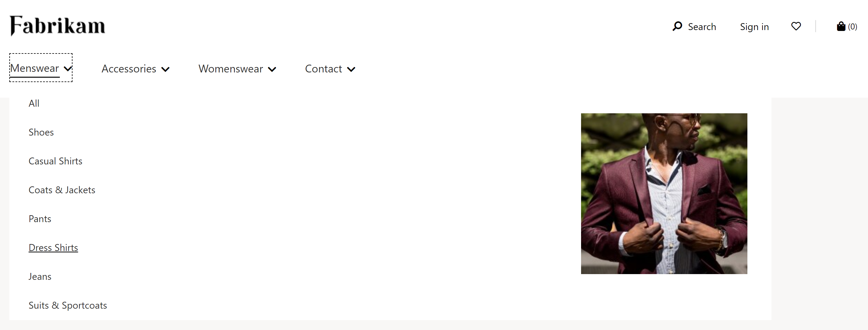Image resolution: width=868 pixels, height=330 pixels.
Task: Click the Menswear dropdown chevron
Action: (x=68, y=69)
